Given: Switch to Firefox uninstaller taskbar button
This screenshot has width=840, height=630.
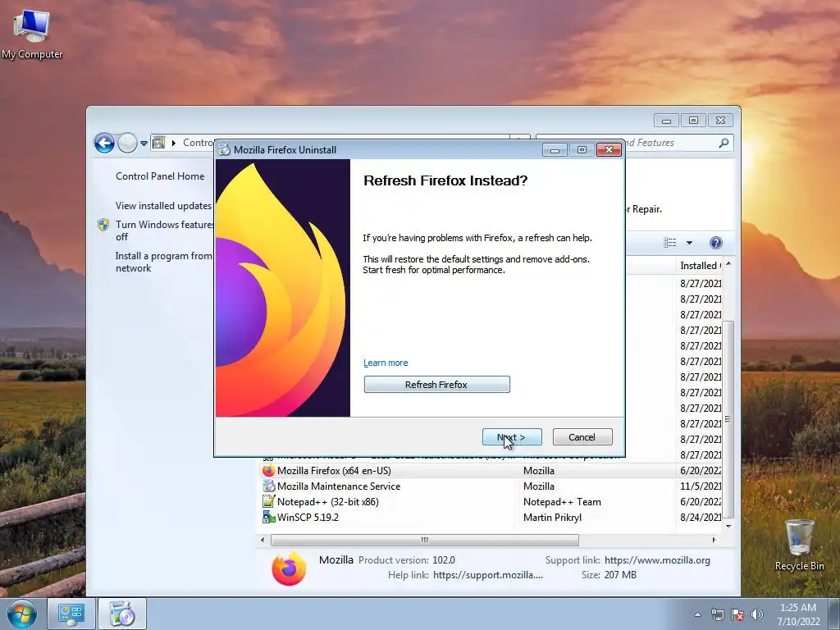Looking at the screenshot, I should (121, 614).
